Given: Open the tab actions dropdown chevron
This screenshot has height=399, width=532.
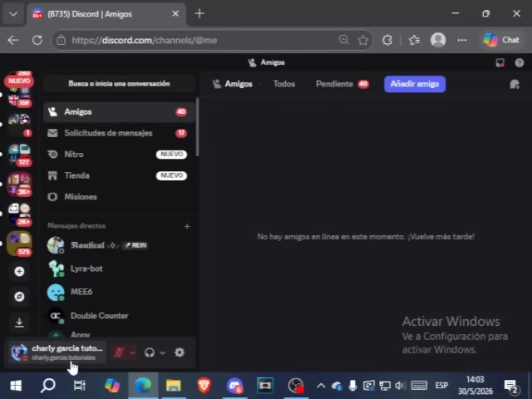Looking at the screenshot, I should [x=13, y=14].
